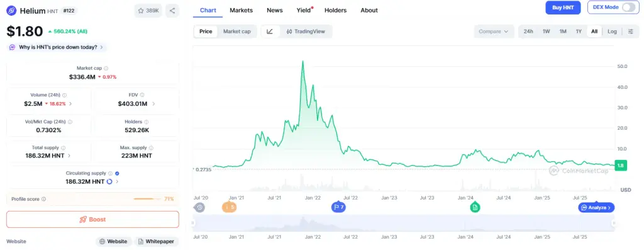Viewport: 644px width, 250px height.
Task: Click the $336.4M market cap value
Action: coord(82,77)
